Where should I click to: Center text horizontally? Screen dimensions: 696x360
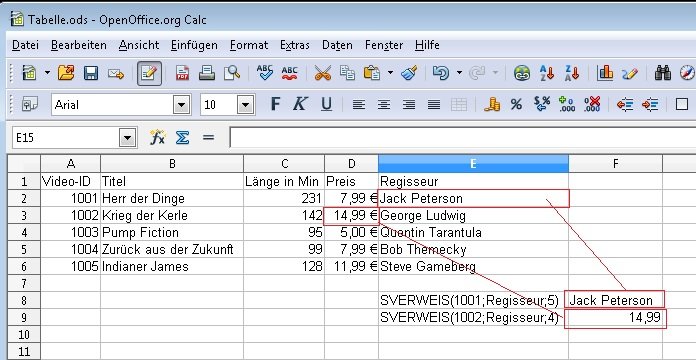pos(384,105)
